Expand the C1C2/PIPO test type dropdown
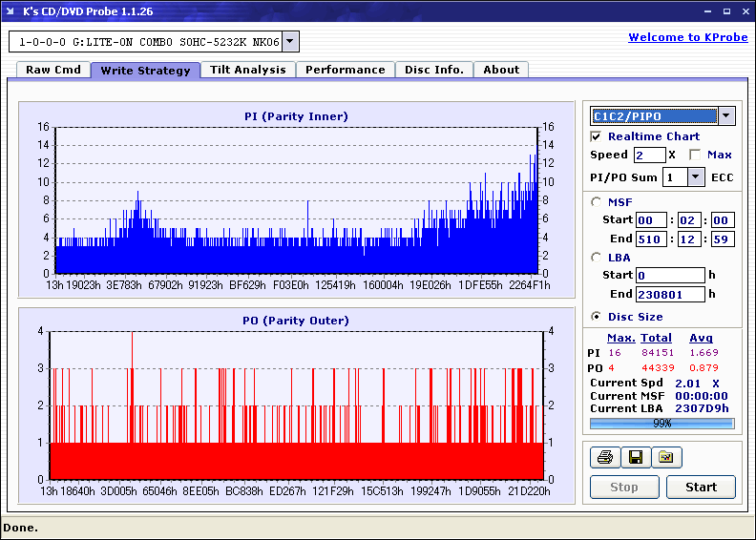Image resolution: width=756 pixels, height=540 pixels. 725,116
